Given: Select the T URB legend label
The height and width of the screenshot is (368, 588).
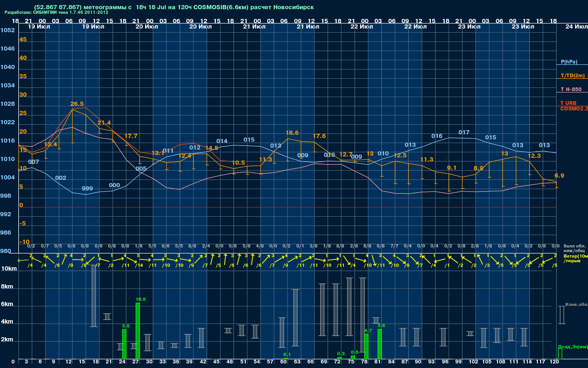Looking at the screenshot, I should click(x=568, y=103).
